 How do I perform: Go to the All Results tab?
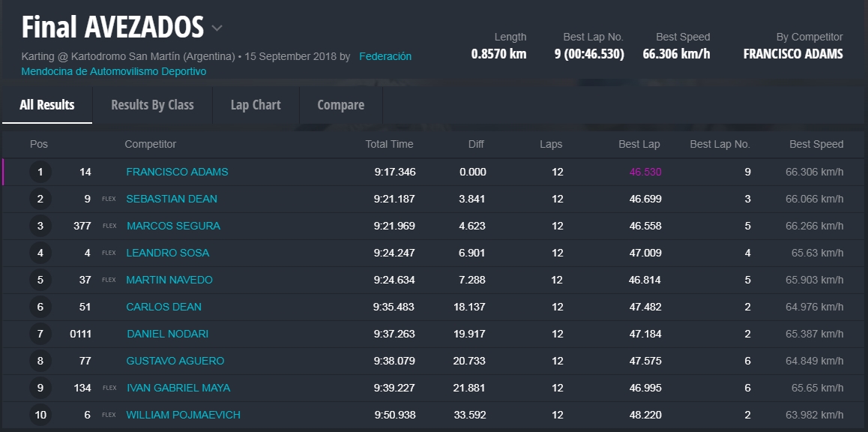[47, 105]
